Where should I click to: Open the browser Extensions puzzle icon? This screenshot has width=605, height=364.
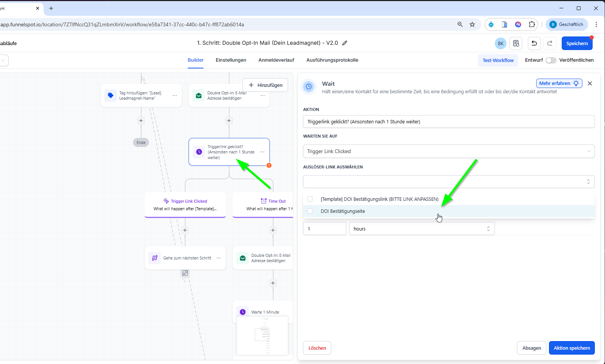[532, 24]
